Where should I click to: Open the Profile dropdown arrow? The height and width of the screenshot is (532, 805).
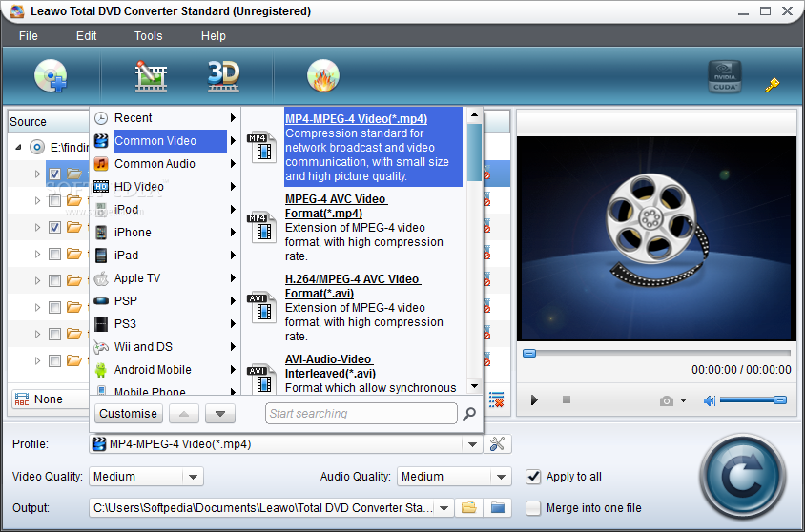tap(472, 444)
